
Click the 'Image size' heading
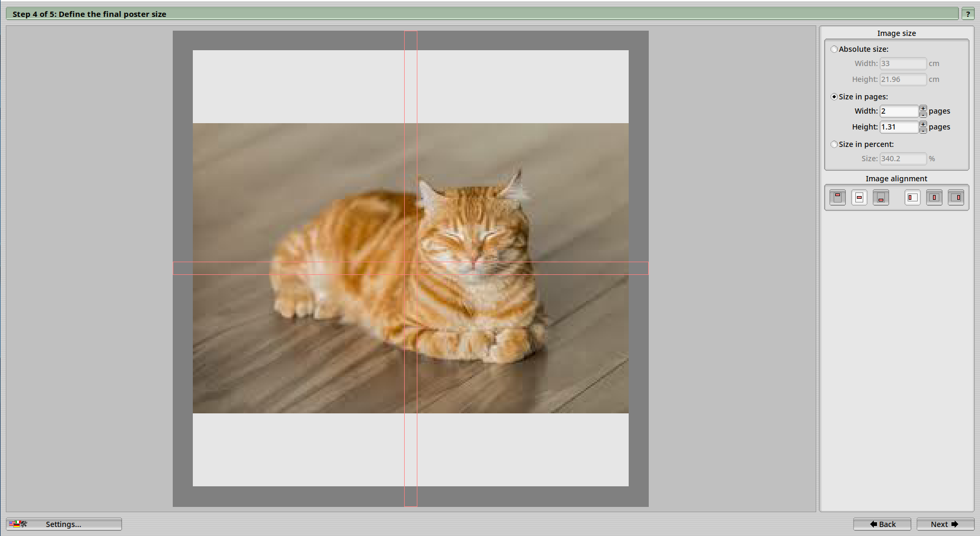coord(897,33)
